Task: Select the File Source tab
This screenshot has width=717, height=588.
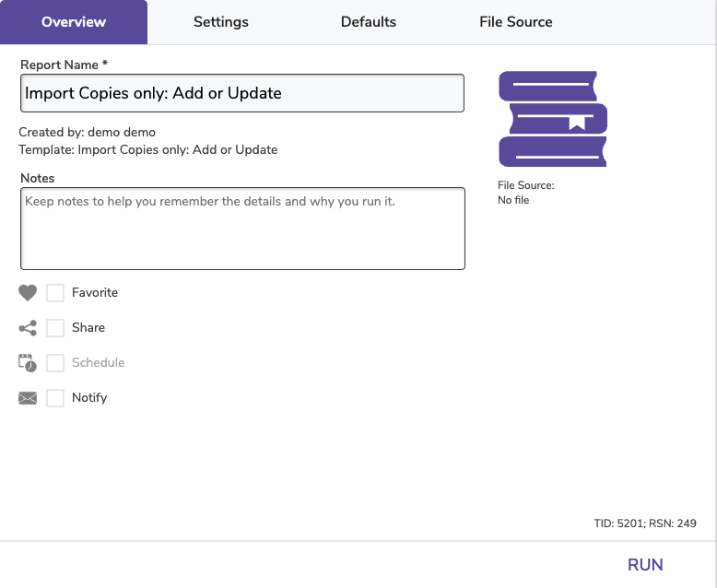Action: pyautogui.click(x=516, y=22)
